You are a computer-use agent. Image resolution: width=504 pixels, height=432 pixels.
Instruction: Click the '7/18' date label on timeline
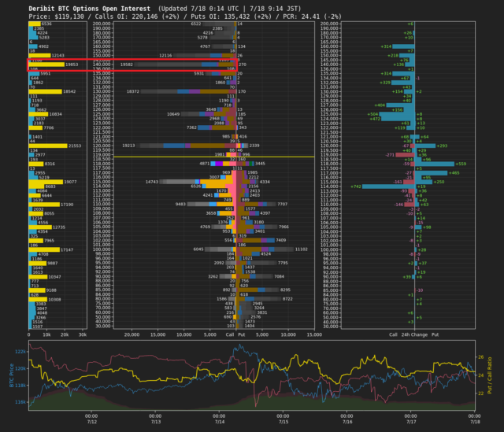[x=475, y=422]
